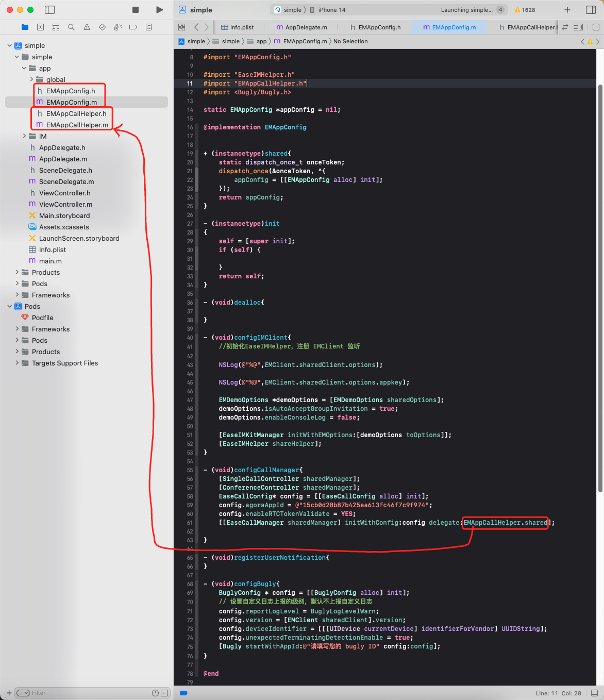Screen dimensions: 604x700
Task: Open the Report navigator
Action: (x=148, y=27)
